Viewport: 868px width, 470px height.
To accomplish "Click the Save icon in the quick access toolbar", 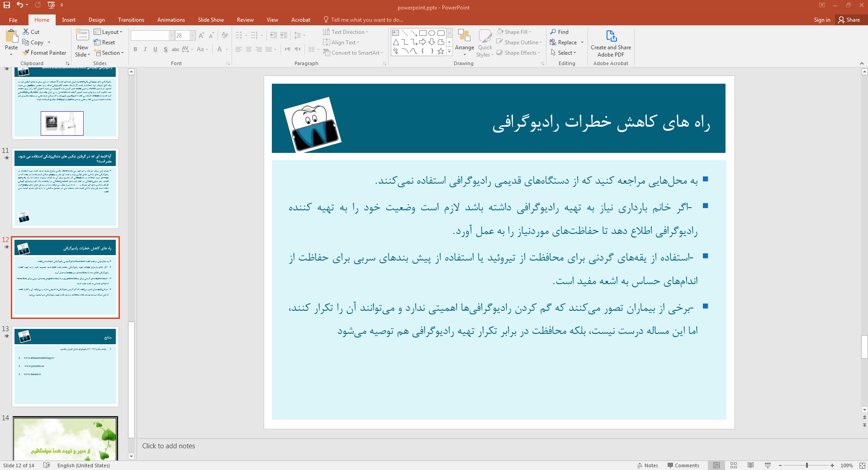I will click(x=7, y=5).
